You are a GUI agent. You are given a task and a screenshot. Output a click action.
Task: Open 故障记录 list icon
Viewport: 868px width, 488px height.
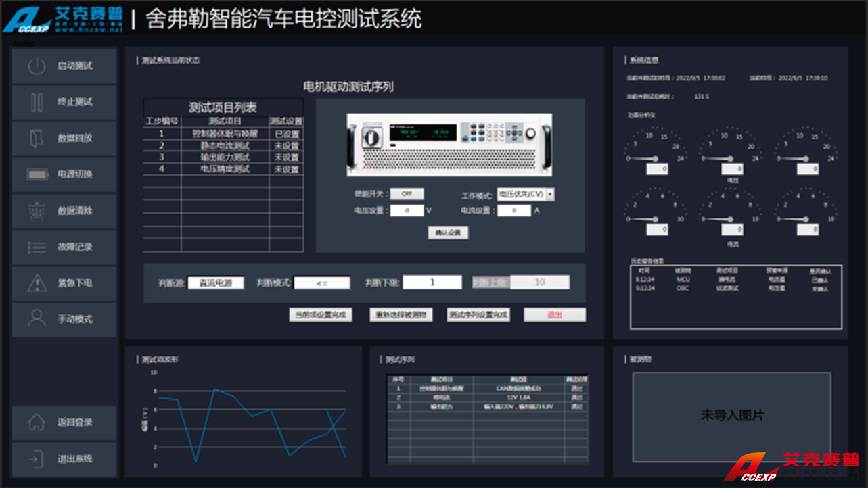pos(37,247)
